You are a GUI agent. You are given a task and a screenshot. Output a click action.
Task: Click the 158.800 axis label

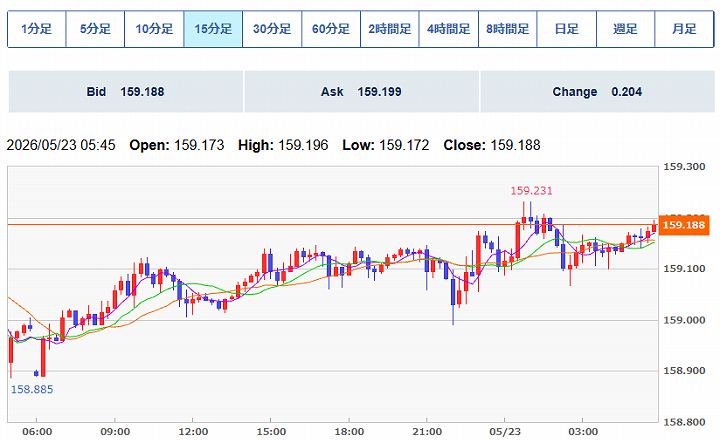pos(684,422)
